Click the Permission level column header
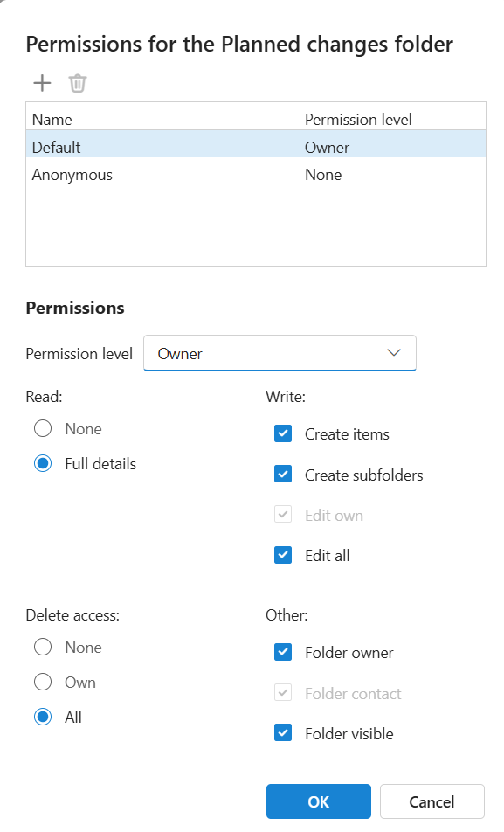The image size is (504, 832). coord(359,119)
